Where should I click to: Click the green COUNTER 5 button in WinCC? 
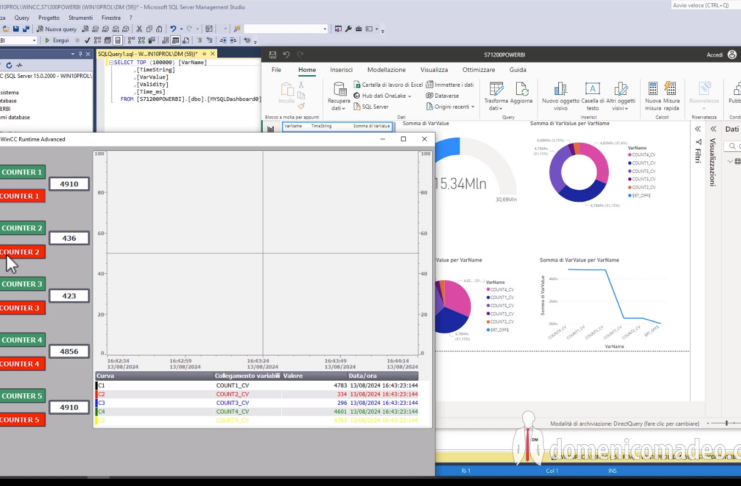[x=22, y=396]
